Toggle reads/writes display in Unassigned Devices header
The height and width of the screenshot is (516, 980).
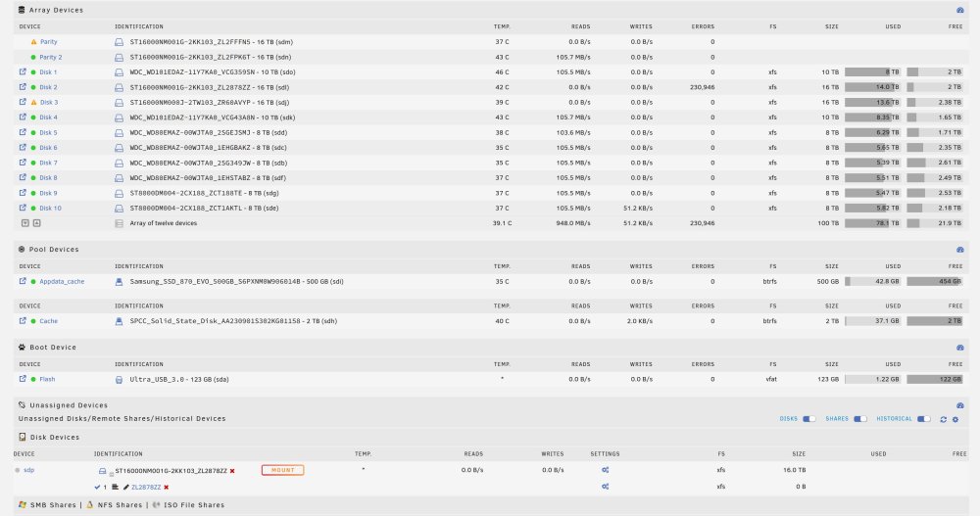(960, 405)
